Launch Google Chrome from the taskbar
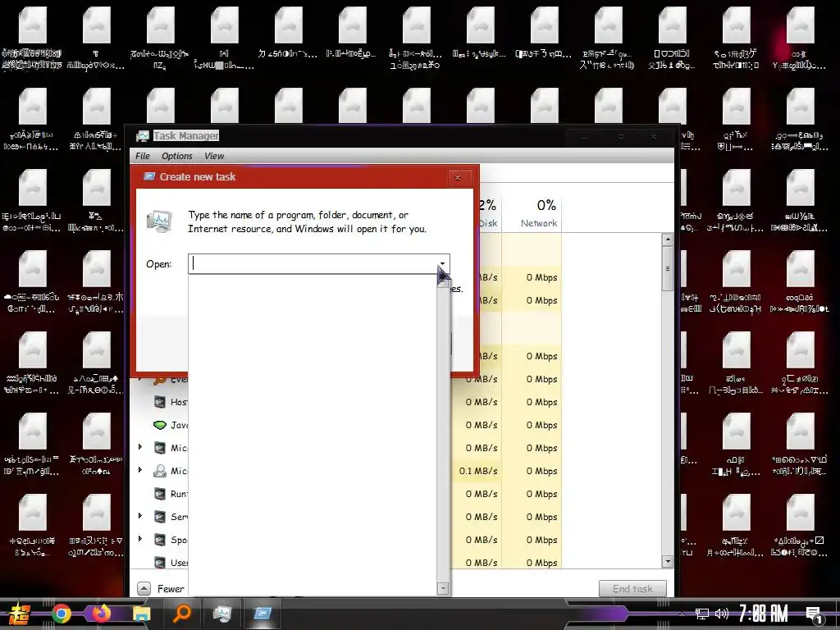Viewport: 840px width, 630px height. (61, 614)
